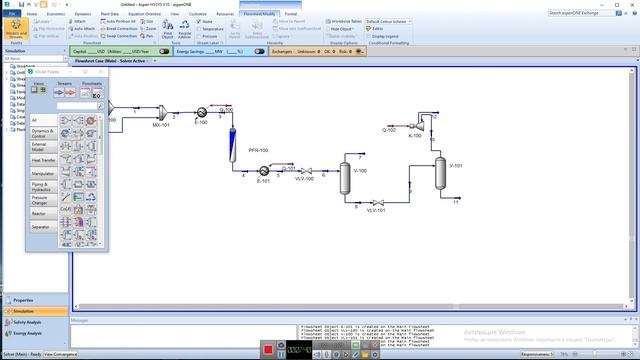Click the Model Palette search field
640x360 pixels.
point(77,106)
